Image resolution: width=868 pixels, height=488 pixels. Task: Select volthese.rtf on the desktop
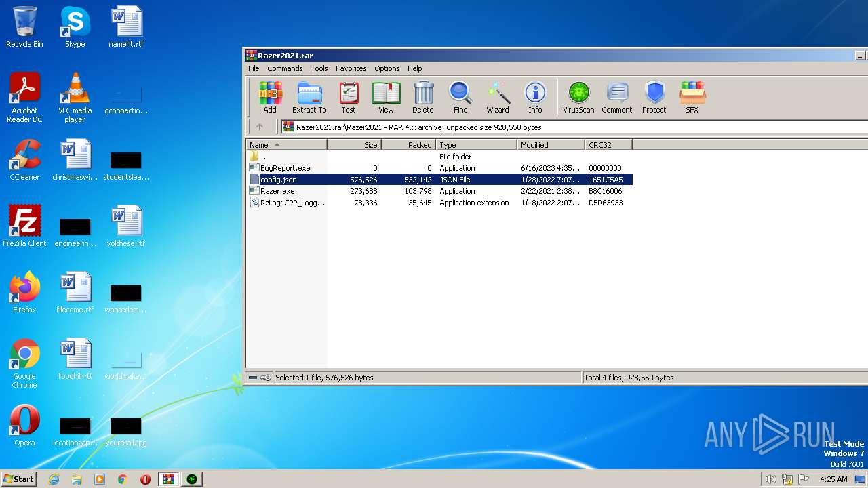(126, 226)
